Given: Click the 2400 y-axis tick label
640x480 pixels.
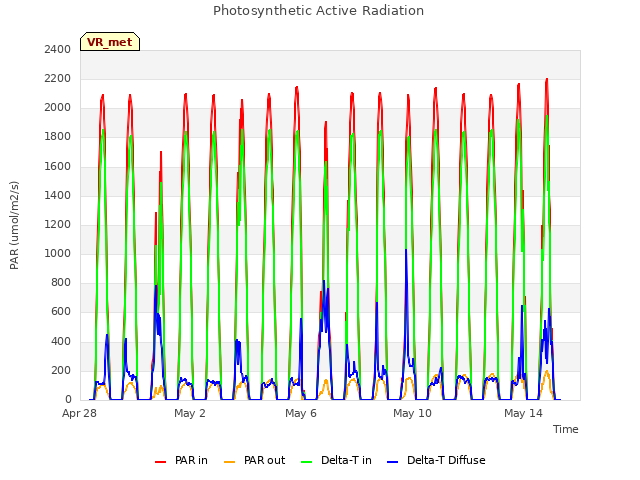Looking at the screenshot, I should pyautogui.click(x=58, y=49).
